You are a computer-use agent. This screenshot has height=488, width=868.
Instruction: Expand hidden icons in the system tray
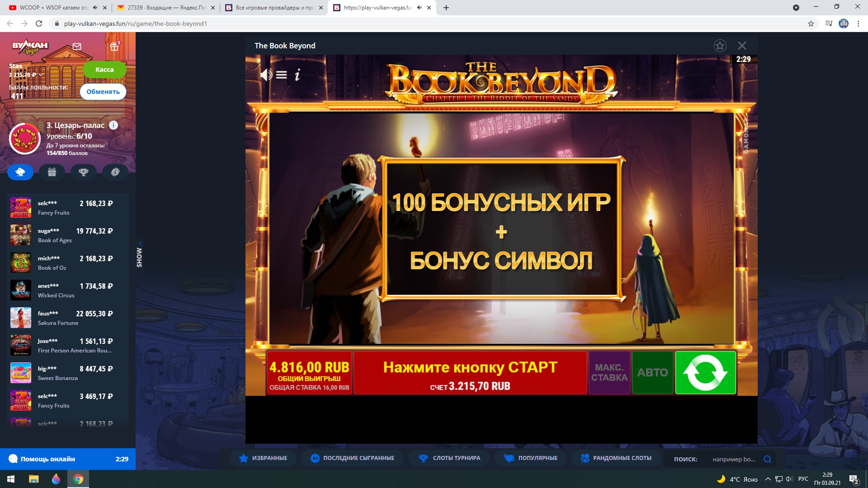tap(768, 479)
